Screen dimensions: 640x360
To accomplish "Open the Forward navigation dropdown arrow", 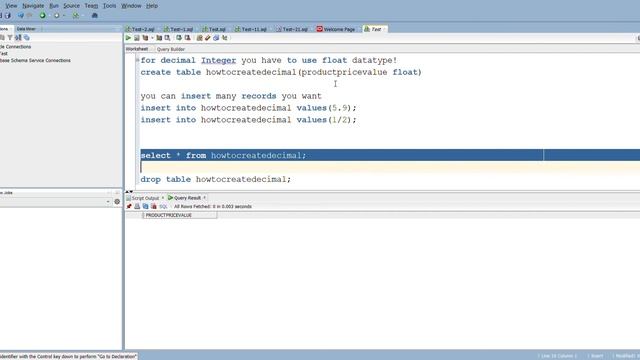I will pos(64,16).
